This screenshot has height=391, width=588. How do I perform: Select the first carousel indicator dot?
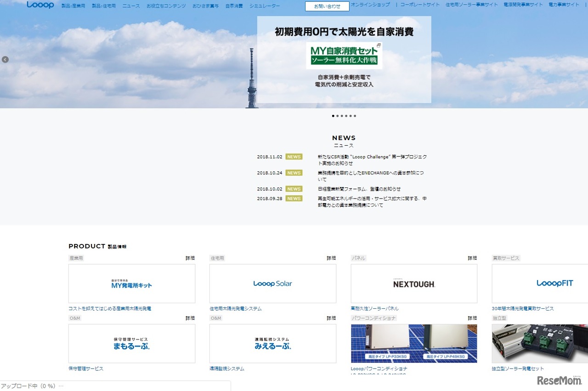click(333, 116)
